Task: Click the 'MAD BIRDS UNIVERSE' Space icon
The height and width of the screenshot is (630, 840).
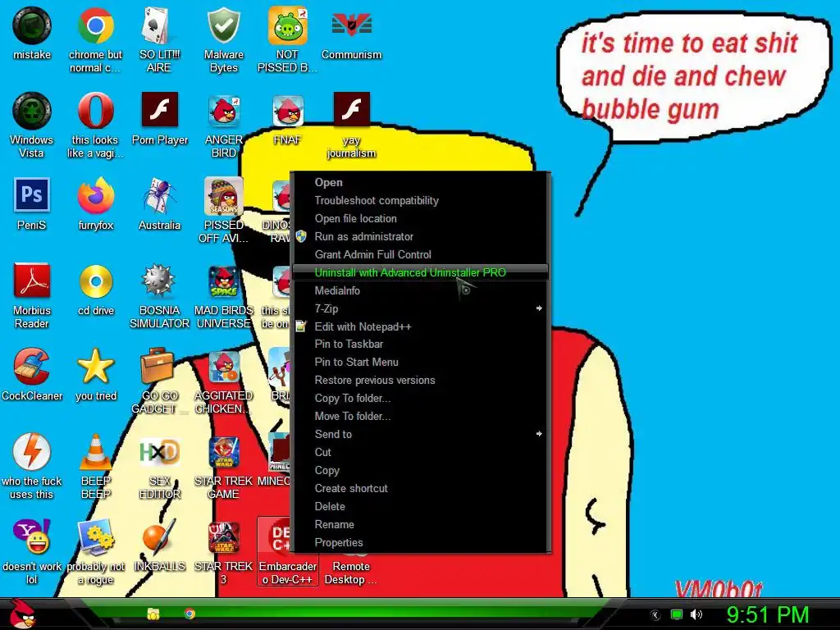Action: (x=223, y=281)
